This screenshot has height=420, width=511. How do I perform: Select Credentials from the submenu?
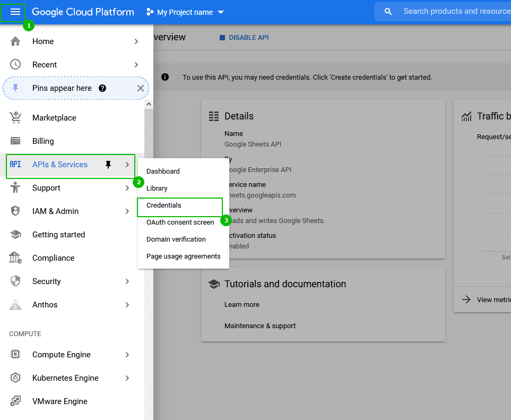click(164, 205)
